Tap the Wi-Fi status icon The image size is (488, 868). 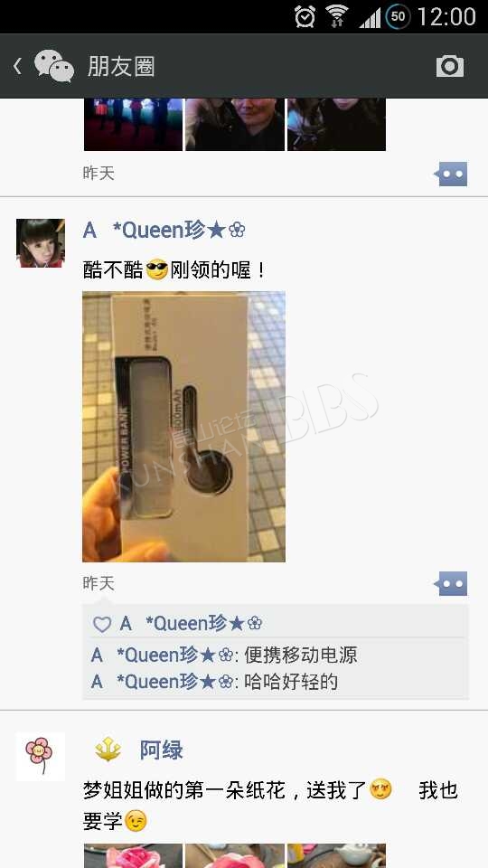tap(337, 16)
